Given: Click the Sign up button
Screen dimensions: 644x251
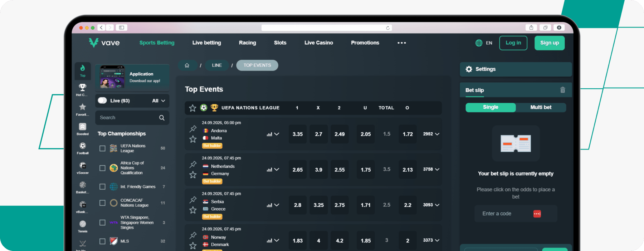Looking at the screenshot, I should point(550,43).
